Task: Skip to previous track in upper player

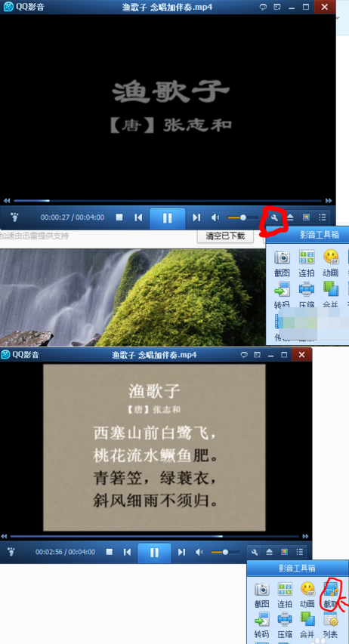Action: coord(138,217)
